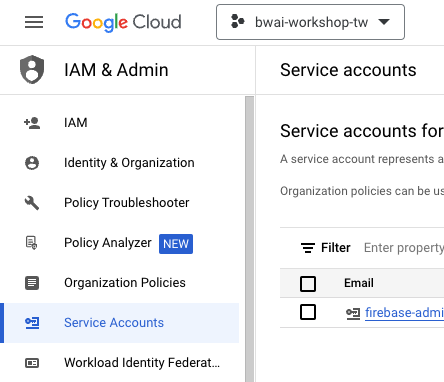Click the Policy Analyzer document icon
The image size is (444, 382).
pos(32,243)
